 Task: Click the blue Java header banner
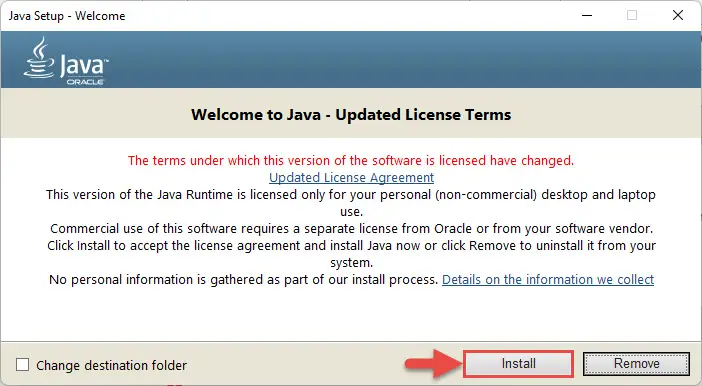(351, 60)
